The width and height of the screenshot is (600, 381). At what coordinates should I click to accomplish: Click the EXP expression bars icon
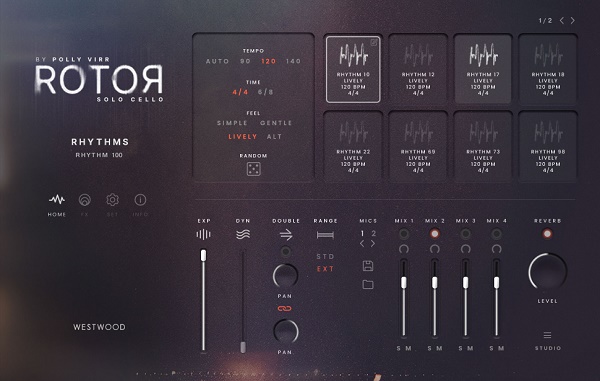[x=204, y=234]
